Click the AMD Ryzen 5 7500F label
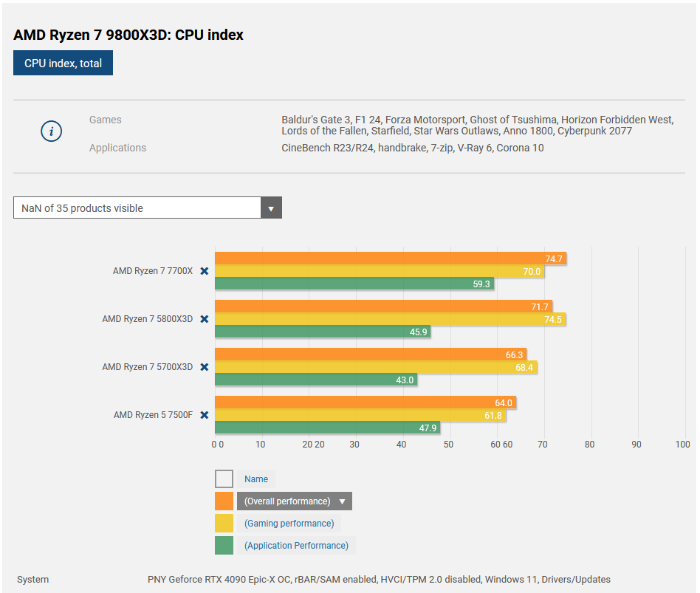Image resolution: width=700 pixels, height=593 pixels. point(153,415)
